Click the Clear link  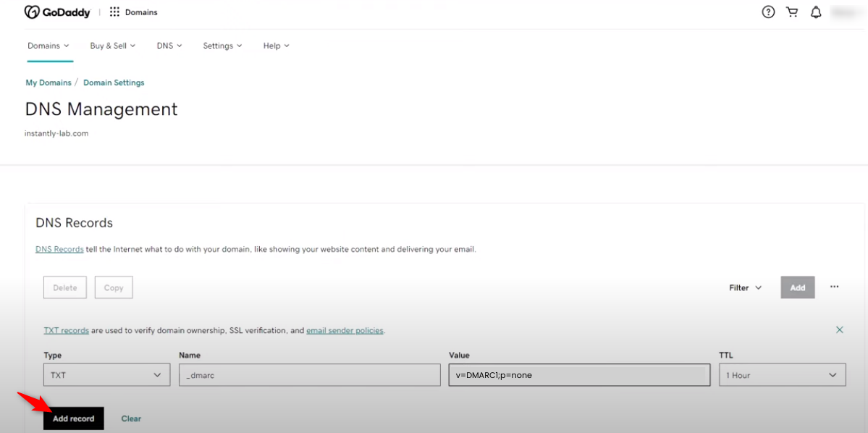click(131, 419)
